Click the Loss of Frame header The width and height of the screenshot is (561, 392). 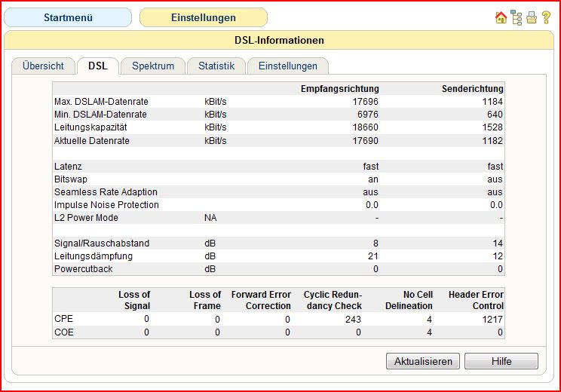205,300
